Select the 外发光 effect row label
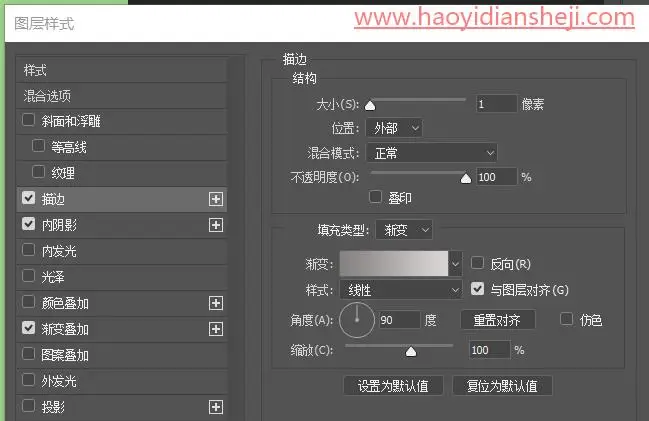This screenshot has height=421, width=649. pos(59,381)
